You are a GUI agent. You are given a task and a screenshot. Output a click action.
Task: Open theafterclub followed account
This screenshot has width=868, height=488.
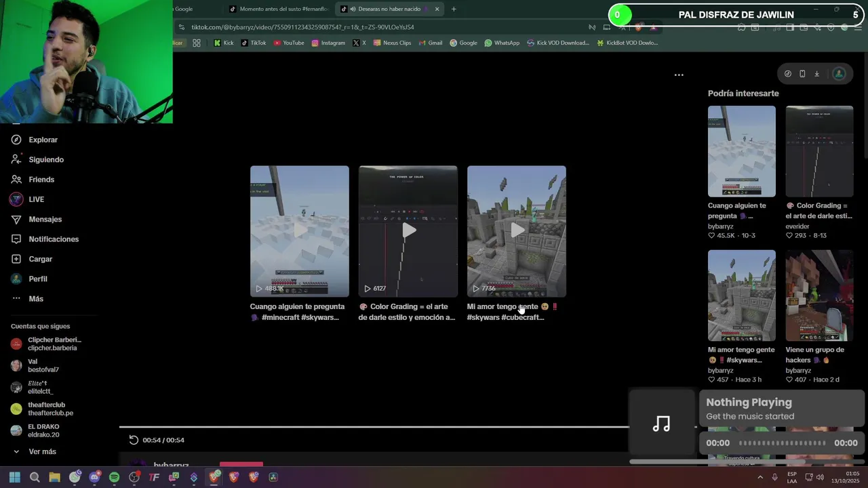42,409
